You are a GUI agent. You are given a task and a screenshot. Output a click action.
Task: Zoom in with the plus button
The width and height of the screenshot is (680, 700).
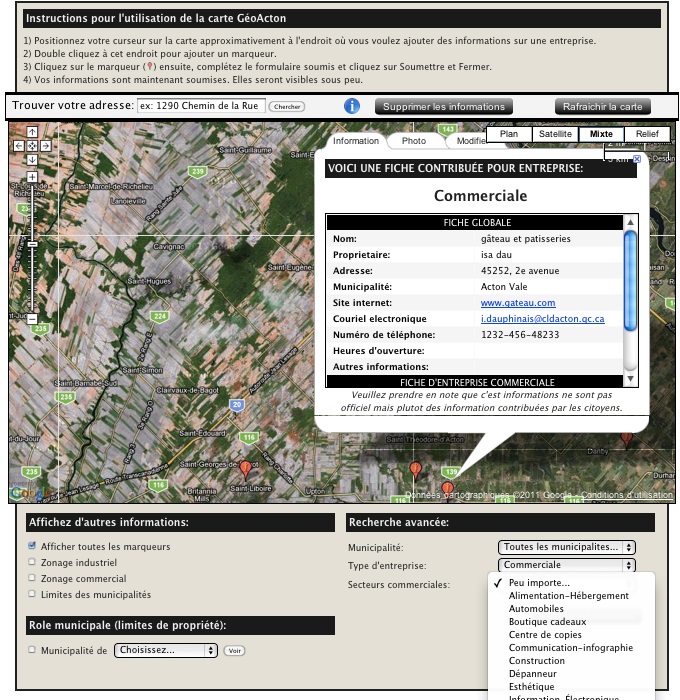pyautogui.click(x=32, y=177)
